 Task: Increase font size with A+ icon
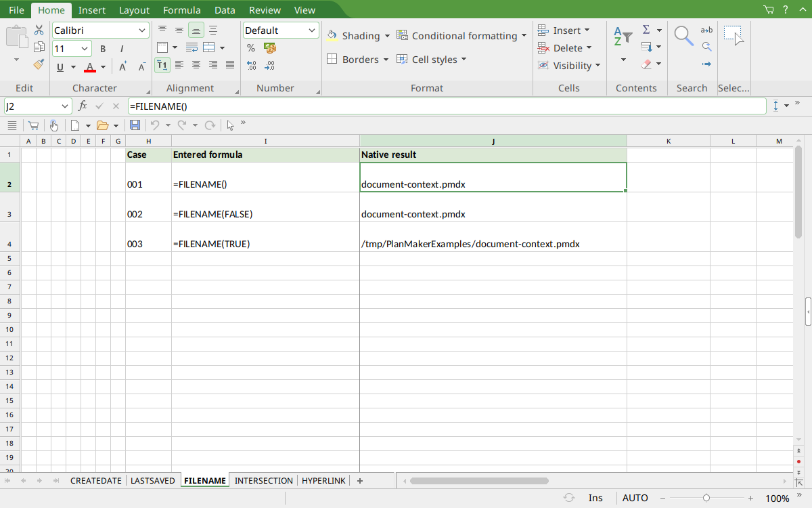(123, 66)
